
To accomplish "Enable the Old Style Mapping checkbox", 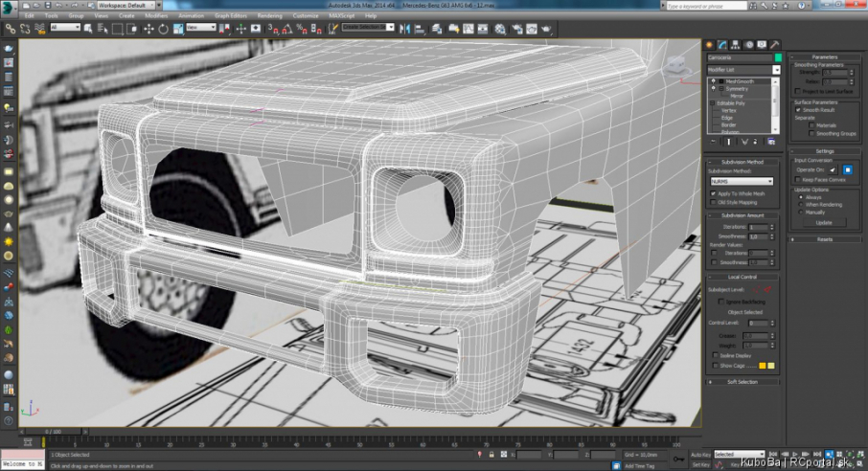I will click(713, 203).
